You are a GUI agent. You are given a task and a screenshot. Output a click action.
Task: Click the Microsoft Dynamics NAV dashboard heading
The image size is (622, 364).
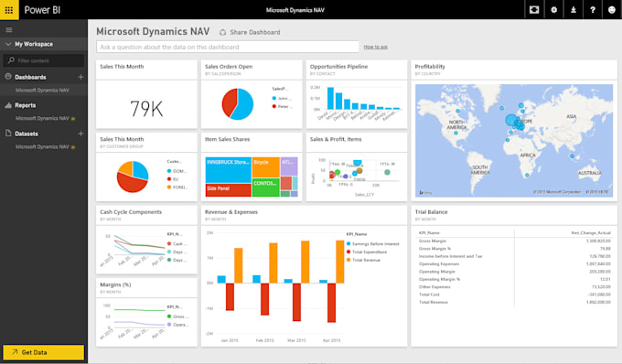[153, 31]
